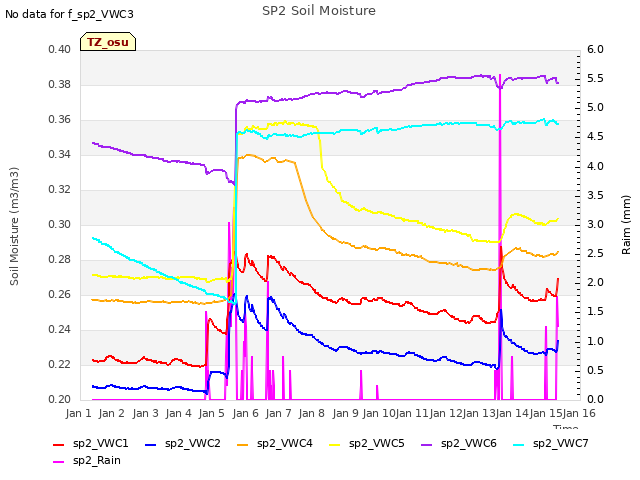Click the 6.0 right axis value

(595, 49)
